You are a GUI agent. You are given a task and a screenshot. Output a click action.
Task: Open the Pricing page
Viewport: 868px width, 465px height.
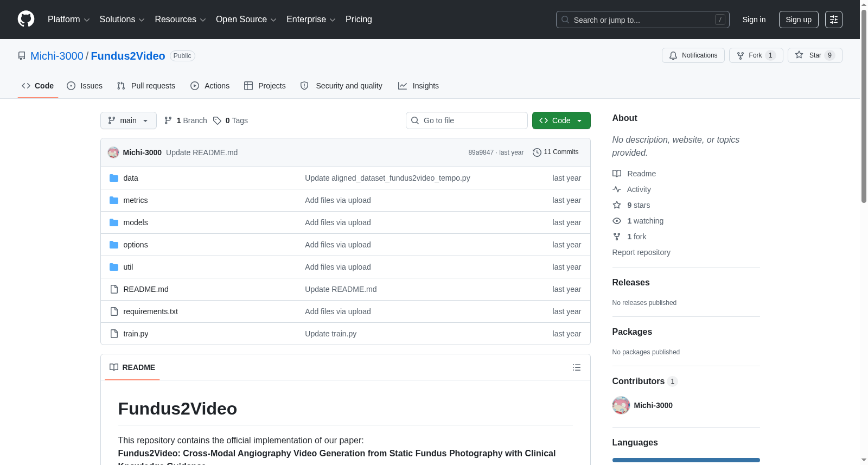359,20
